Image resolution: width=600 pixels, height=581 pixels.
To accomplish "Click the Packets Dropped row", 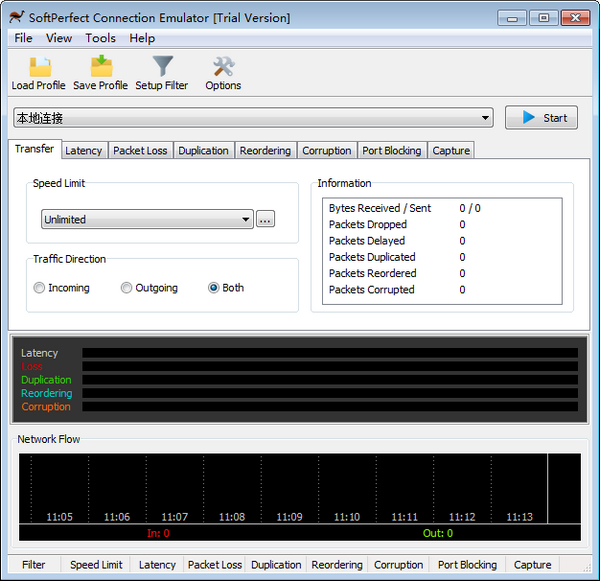I will (442, 224).
